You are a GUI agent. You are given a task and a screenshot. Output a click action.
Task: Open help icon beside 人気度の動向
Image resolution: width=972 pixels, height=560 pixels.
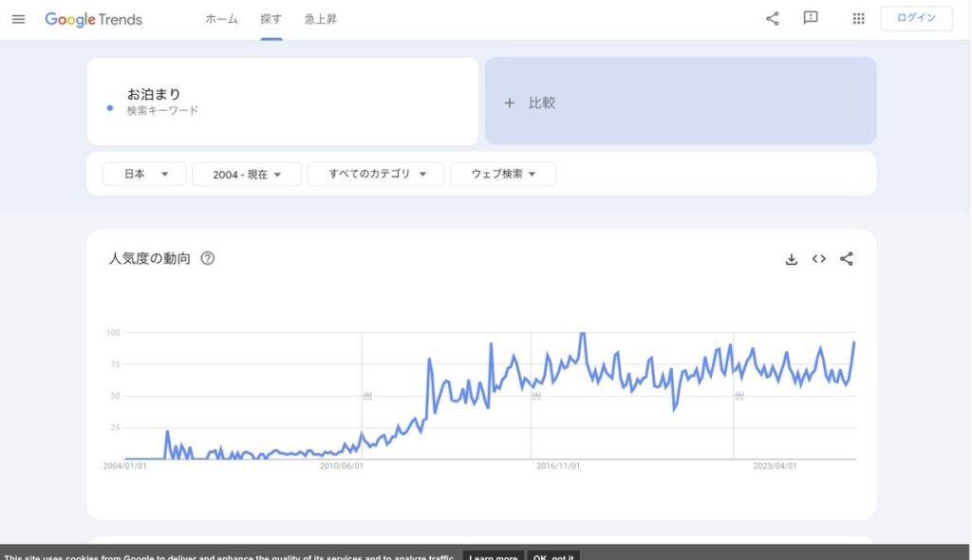pyautogui.click(x=208, y=258)
